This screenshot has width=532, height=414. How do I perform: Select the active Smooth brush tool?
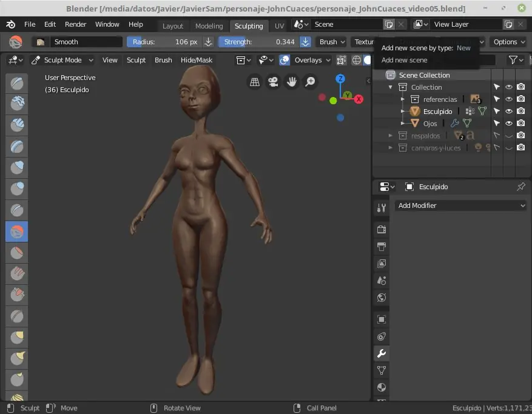point(16,232)
